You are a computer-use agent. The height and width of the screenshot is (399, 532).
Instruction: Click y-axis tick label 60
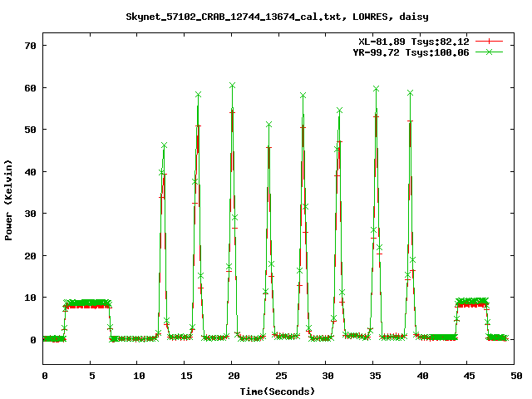click(30, 88)
